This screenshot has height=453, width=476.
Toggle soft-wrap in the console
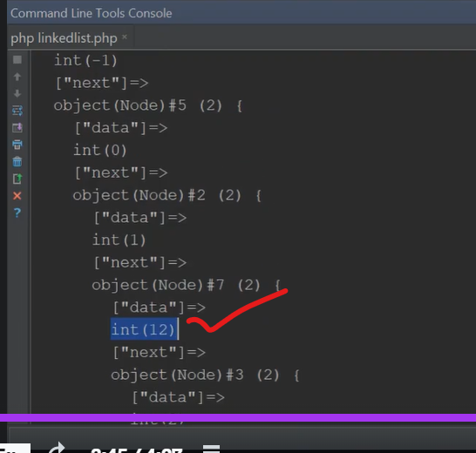coord(17,111)
